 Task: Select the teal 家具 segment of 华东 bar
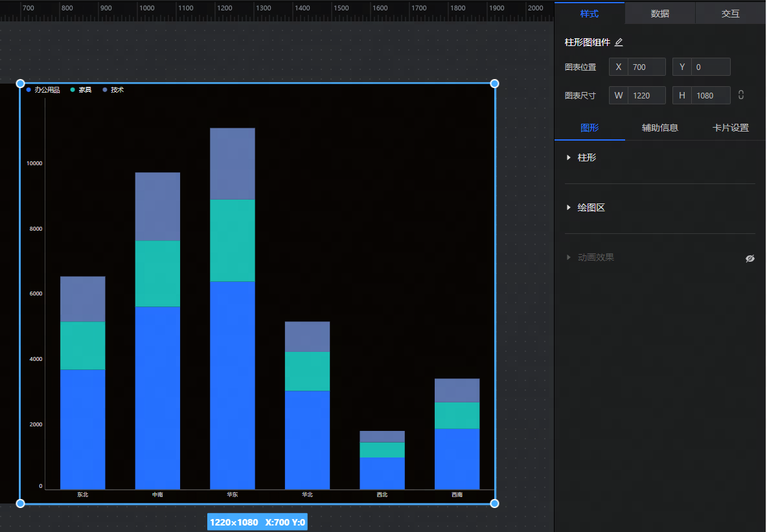pyautogui.click(x=232, y=240)
